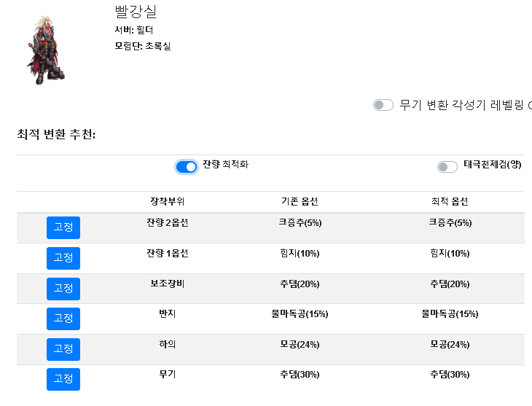Click the 빨강실 character name heading
Viewport: 532px width, 406px height.
click(136, 12)
